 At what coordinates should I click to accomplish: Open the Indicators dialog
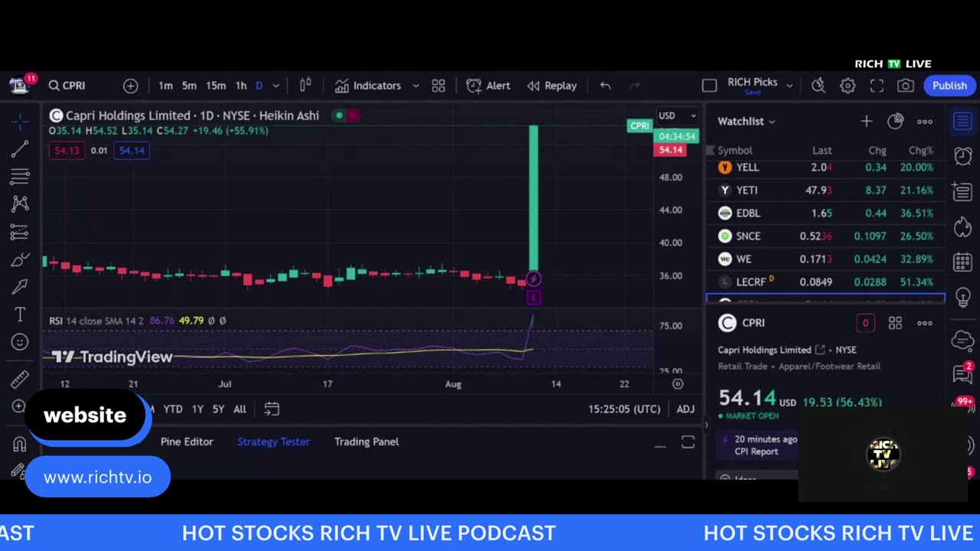click(x=367, y=86)
